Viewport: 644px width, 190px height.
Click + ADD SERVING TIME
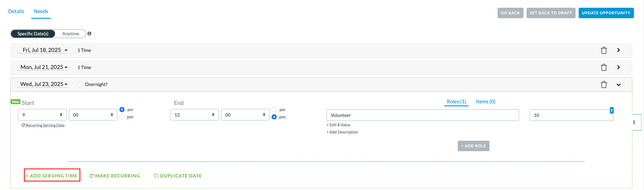tap(52, 176)
